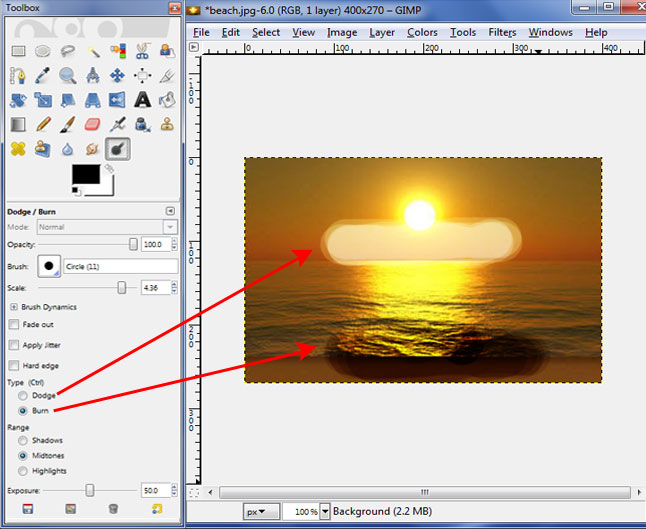Open the Layer menu
This screenshot has height=529, width=646.
(382, 33)
